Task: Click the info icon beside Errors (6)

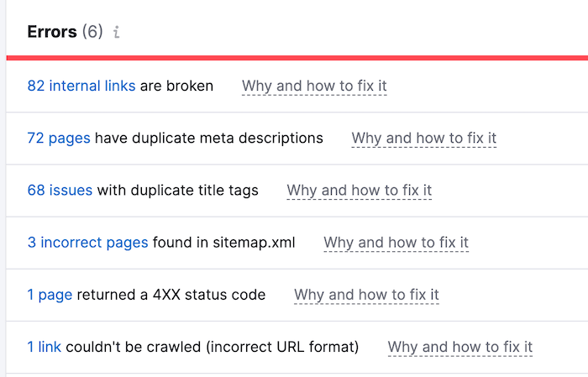Action: (117, 33)
